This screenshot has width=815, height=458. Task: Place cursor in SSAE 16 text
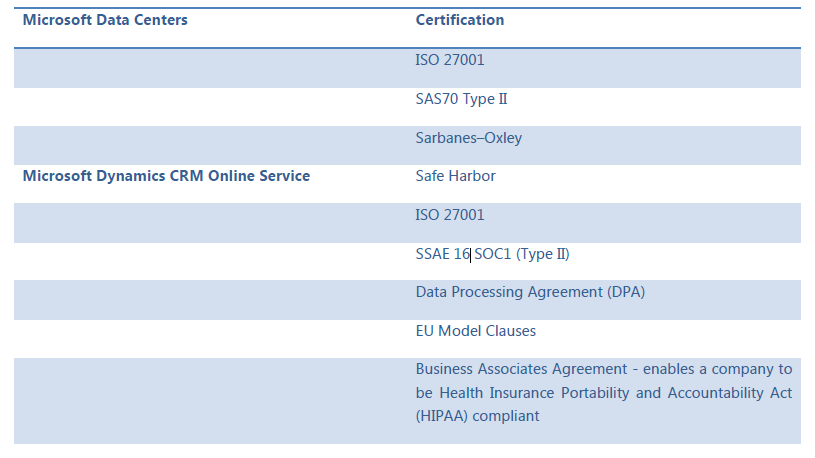tap(442, 254)
